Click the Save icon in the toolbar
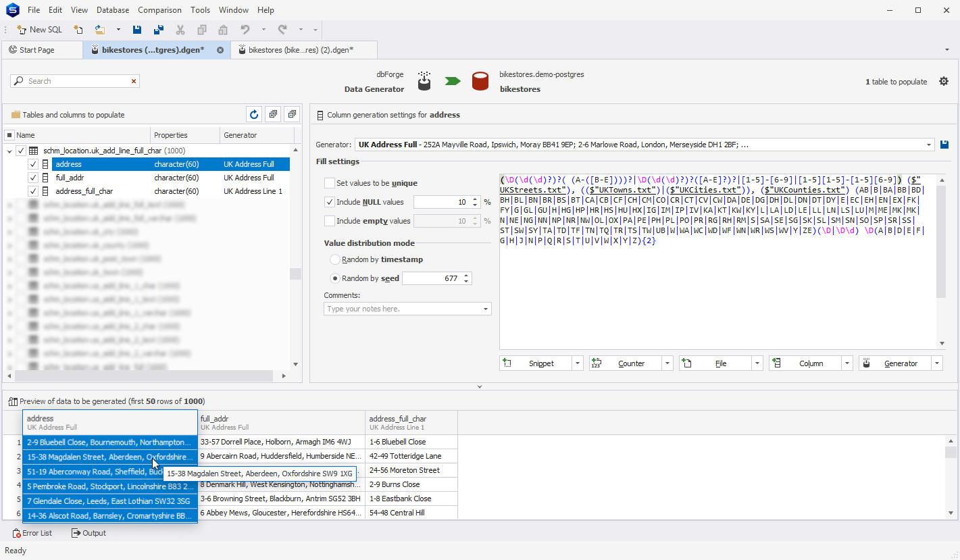Viewport: 960px width, 560px height. tap(137, 30)
